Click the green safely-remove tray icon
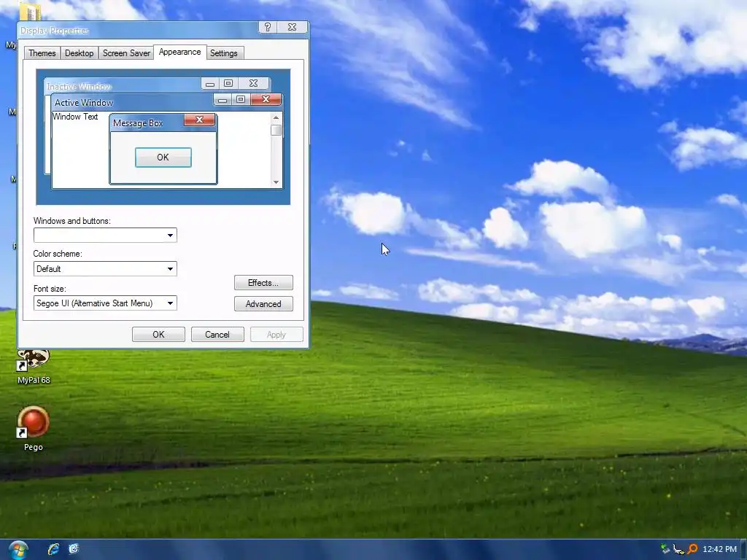 click(x=665, y=549)
